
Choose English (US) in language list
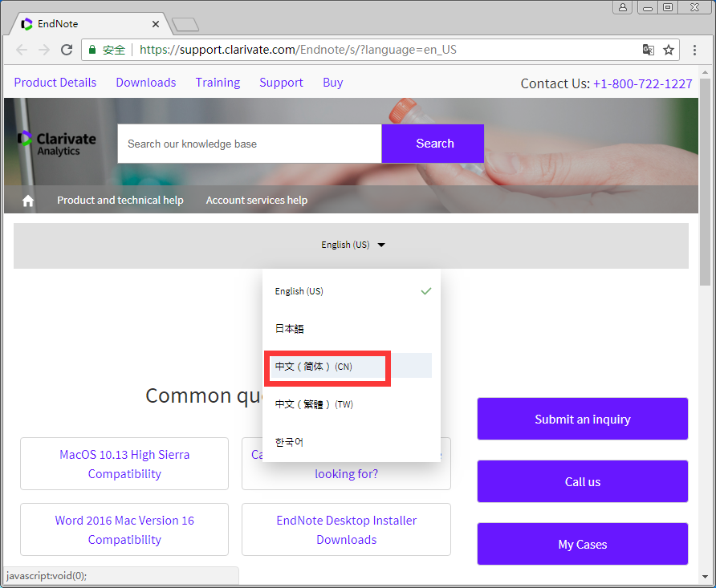[x=352, y=291]
